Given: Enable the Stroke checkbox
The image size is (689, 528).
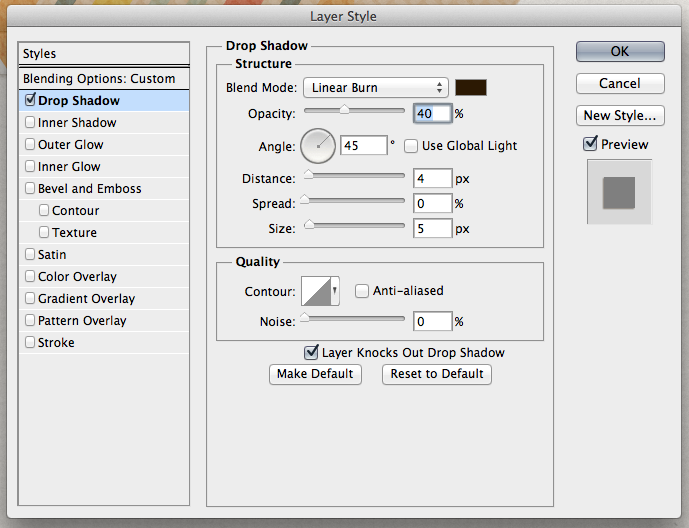Looking at the screenshot, I should tap(30, 342).
